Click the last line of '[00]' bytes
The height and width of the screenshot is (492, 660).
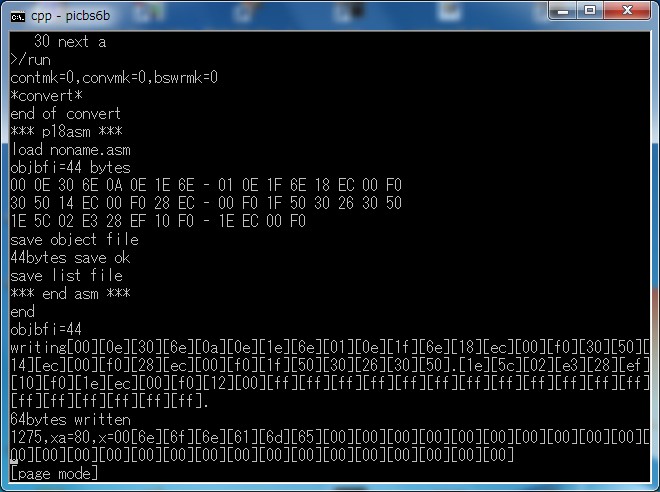(262, 455)
